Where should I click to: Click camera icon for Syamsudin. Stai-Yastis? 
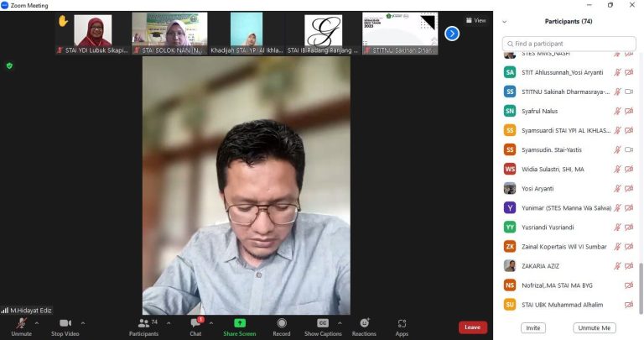click(x=629, y=149)
